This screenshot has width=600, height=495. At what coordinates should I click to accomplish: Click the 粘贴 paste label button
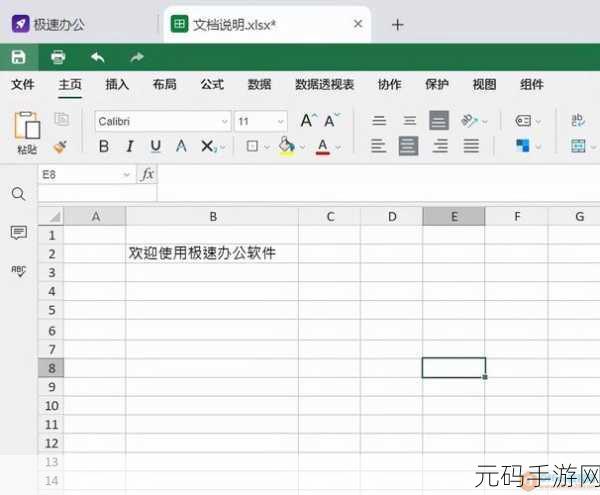(27, 149)
